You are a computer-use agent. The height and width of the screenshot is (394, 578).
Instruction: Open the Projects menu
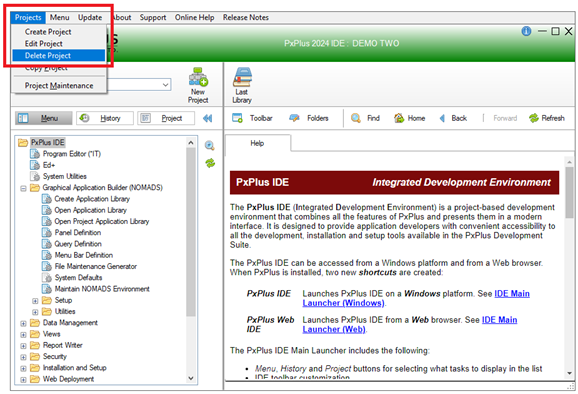click(x=28, y=17)
